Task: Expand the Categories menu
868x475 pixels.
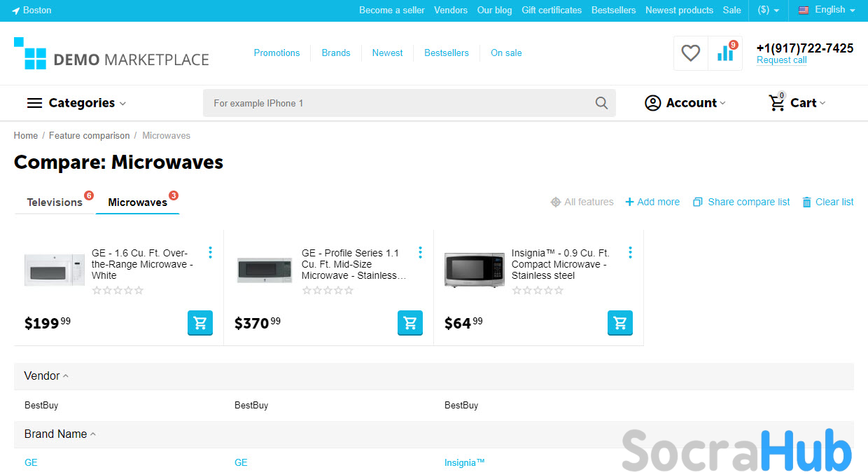Action: (x=77, y=103)
